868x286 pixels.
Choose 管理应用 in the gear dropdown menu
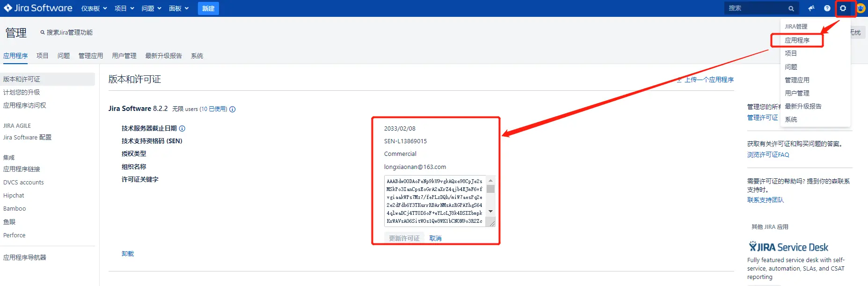pyautogui.click(x=797, y=80)
